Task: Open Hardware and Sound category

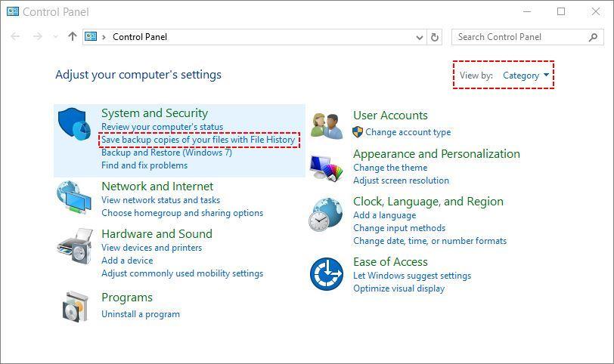Action: [x=157, y=234]
